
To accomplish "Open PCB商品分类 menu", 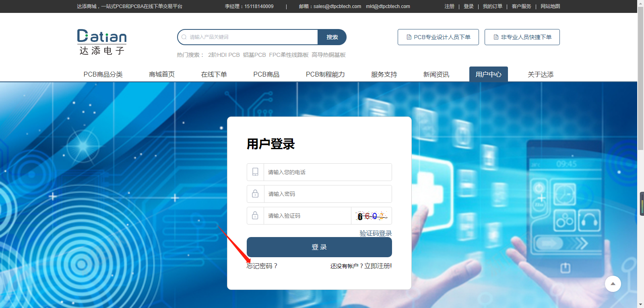I will (x=103, y=75).
